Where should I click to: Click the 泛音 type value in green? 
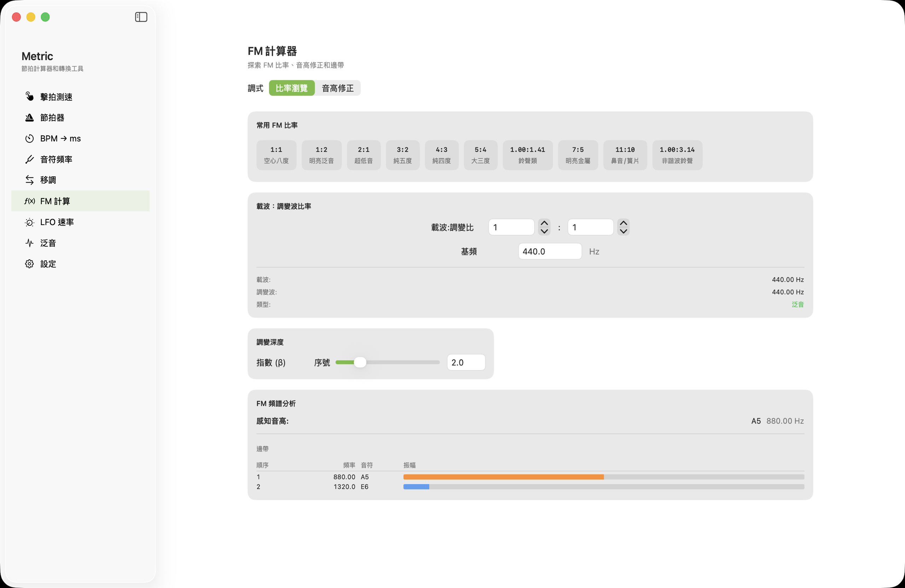pos(798,305)
